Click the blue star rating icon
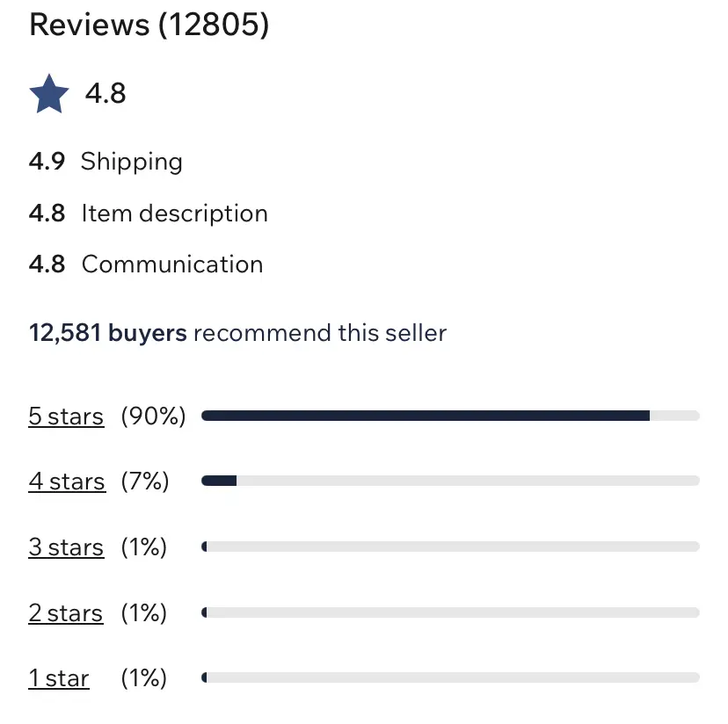 (x=49, y=94)
